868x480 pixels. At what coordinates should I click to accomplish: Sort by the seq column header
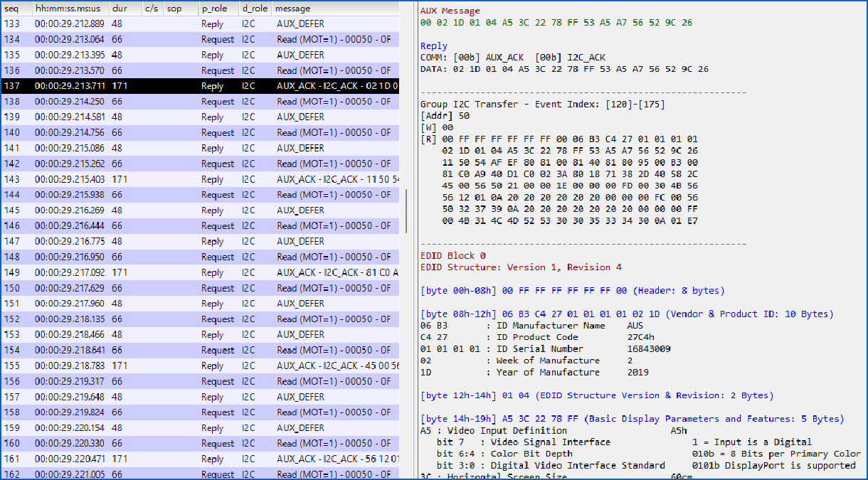point(12,9)
